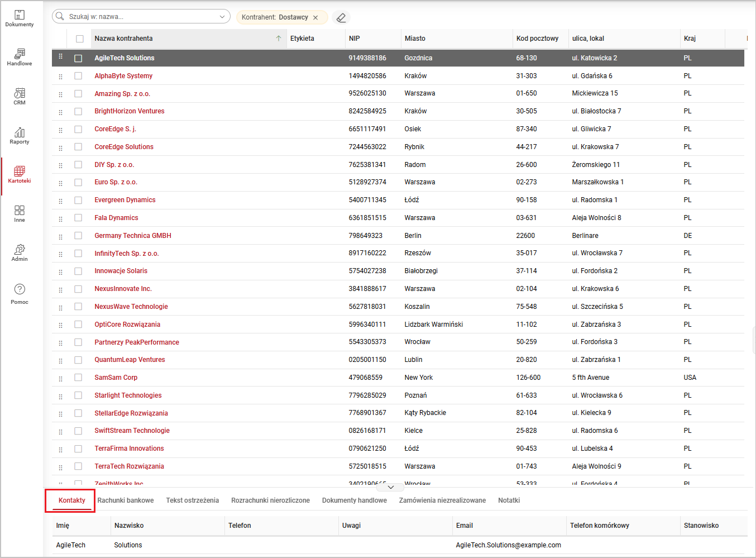The height and width of the screenshot is (558, 756).
Task: Open the Dokumenty handlowe tab
Action: (354, 500)
